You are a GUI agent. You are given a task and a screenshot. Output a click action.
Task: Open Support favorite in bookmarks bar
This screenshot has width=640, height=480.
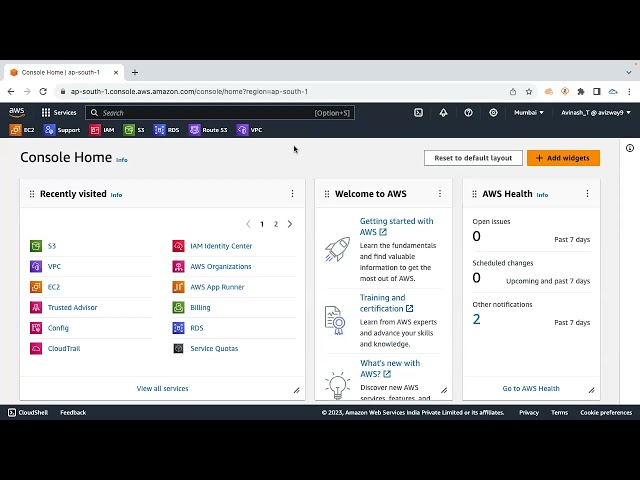(62, 130)
